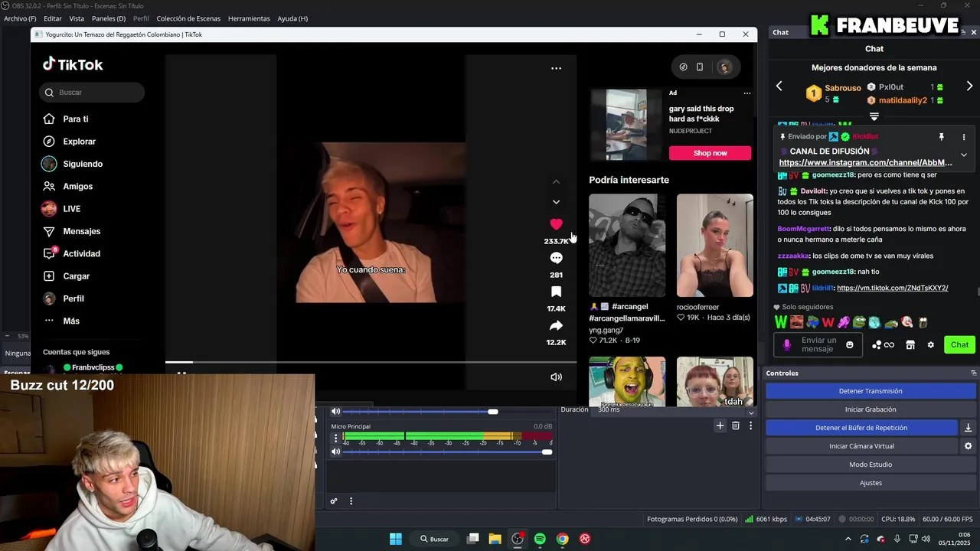Go to next TikTok video with down arrow
This screenshot has width=980, height=551.
click(556, 202)
